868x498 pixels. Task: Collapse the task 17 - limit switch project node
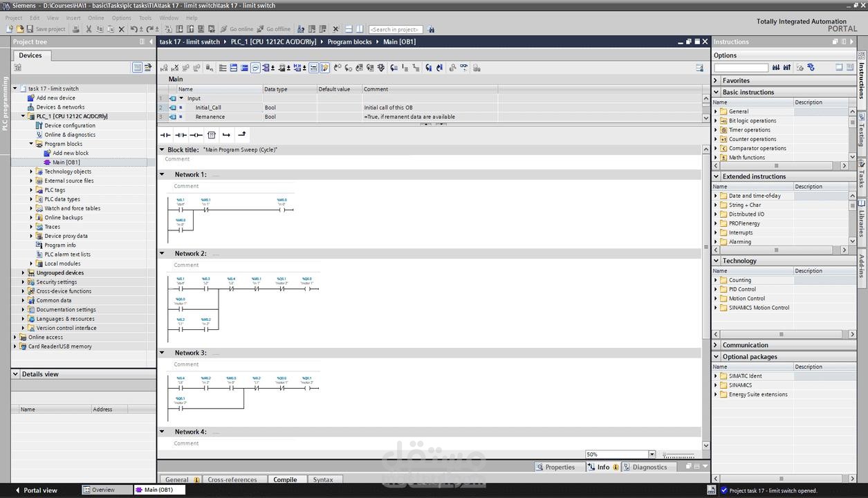point(15,89)
